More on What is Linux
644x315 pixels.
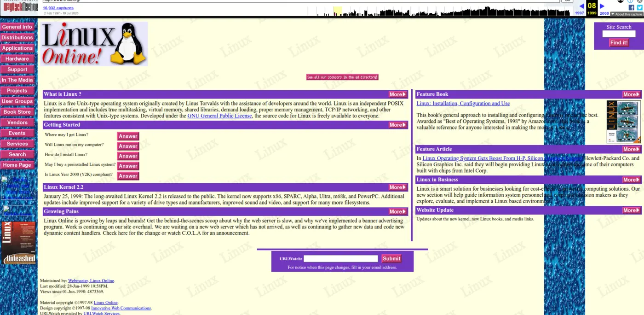[398, 94]
